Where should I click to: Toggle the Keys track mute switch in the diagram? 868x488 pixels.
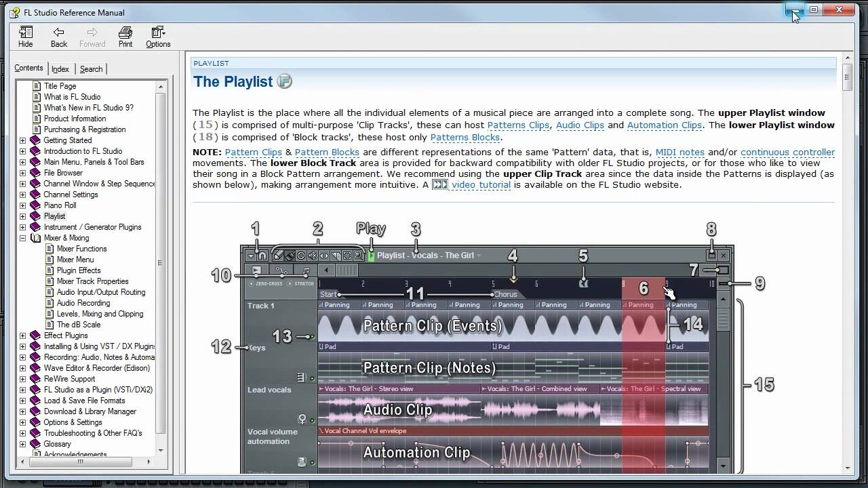[312, 378]
